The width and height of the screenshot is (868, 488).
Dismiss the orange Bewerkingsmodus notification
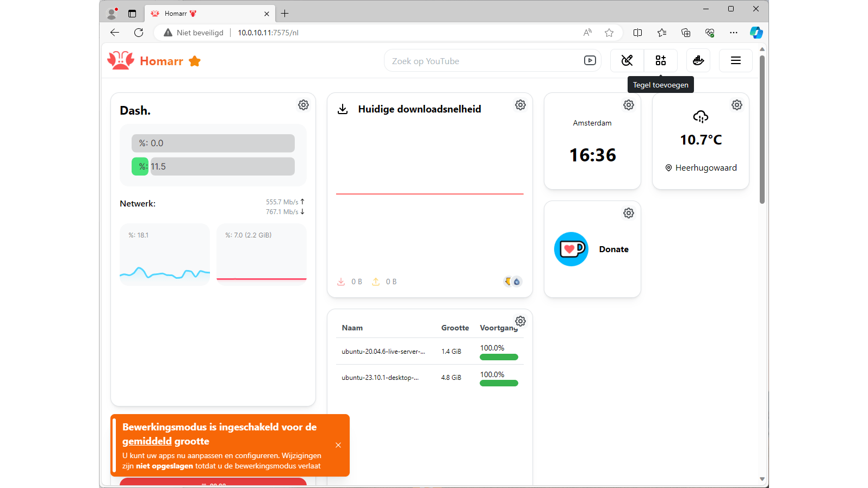338,445
